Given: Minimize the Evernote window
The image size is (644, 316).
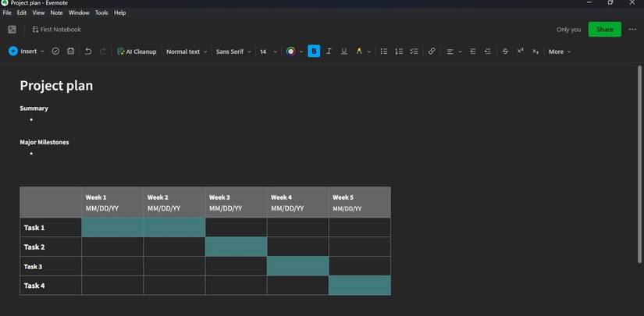Looking at the screenshot, I should pyautogui.click(x=590, y=2).
